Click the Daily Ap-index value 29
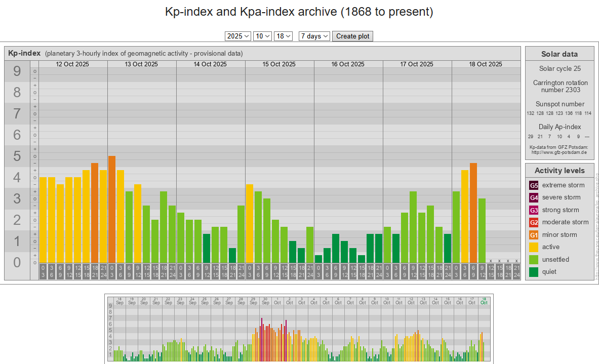This screenshot has height=364, width=599. click(x=531, y=136)
